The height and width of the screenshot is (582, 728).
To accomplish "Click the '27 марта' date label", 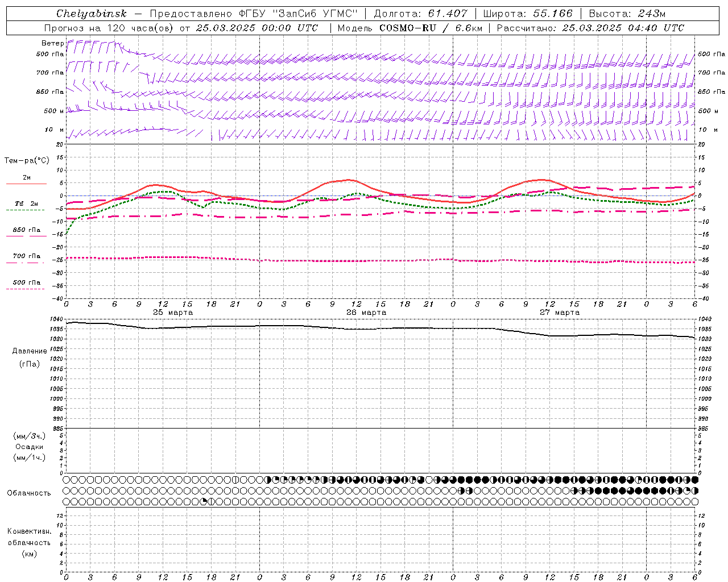I will click(x=560, y=312).
